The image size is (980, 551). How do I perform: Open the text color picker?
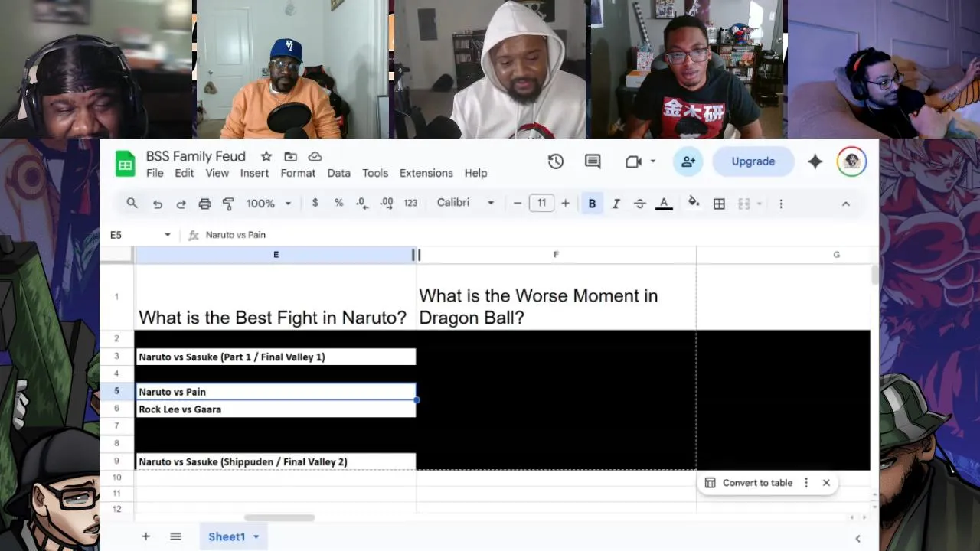pos(664,204)
